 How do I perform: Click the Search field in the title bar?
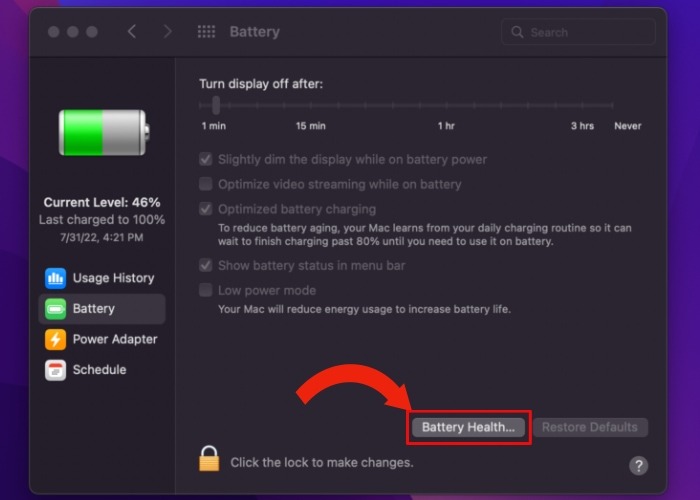578,32
